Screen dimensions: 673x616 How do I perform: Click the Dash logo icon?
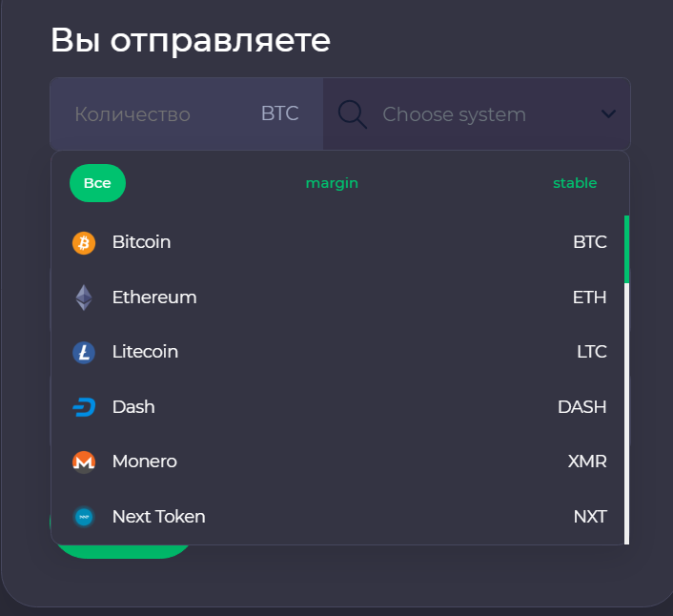click(84, 407)
